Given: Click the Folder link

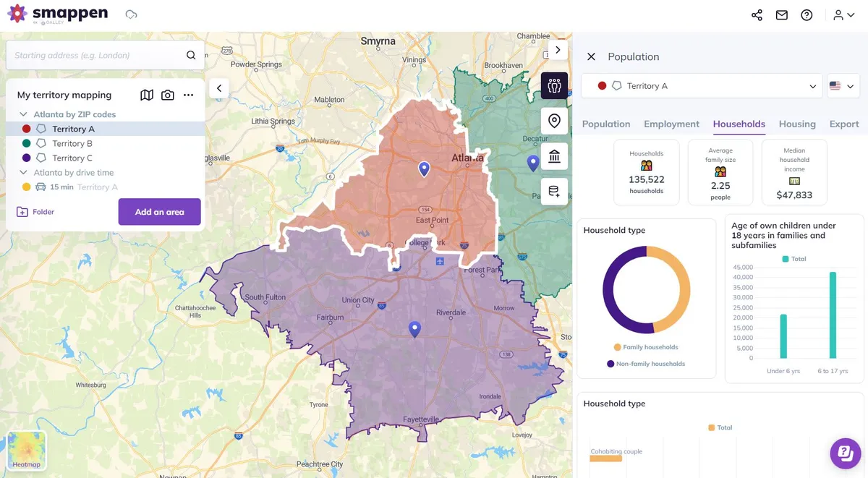Looking at the screenshot, I should 35,212.
